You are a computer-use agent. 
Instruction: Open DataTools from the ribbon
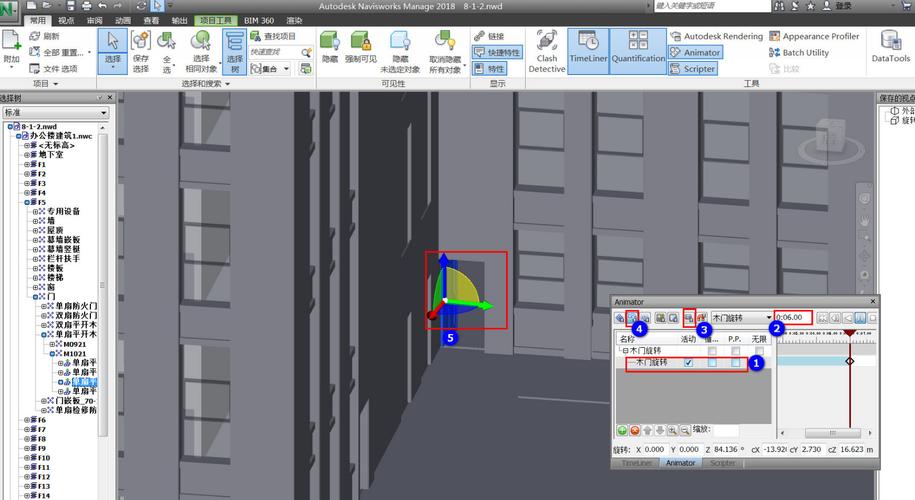[889, 48]
